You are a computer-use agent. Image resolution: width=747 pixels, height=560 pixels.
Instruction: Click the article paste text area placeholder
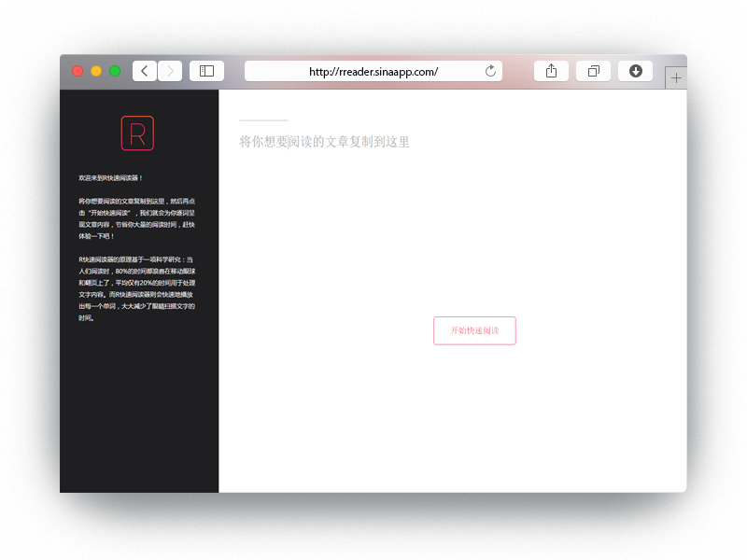[324, 142]
